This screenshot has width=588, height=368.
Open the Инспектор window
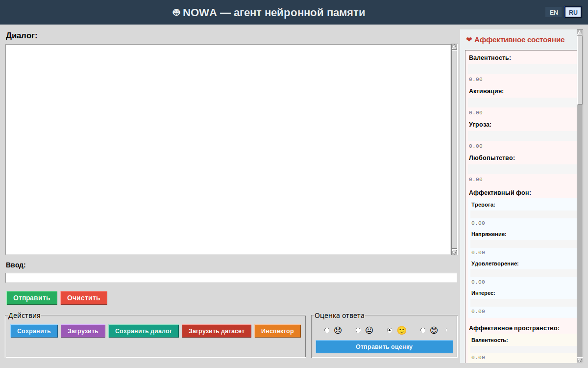[x=278, y=331]
